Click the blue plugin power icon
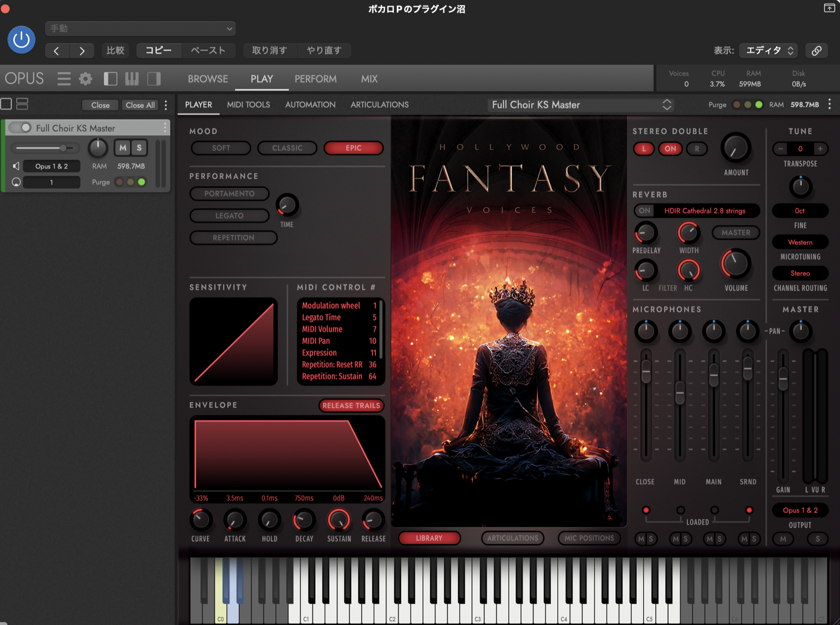Image resolution: width=840 pixels, height=625 pixels. coord(22,39)
